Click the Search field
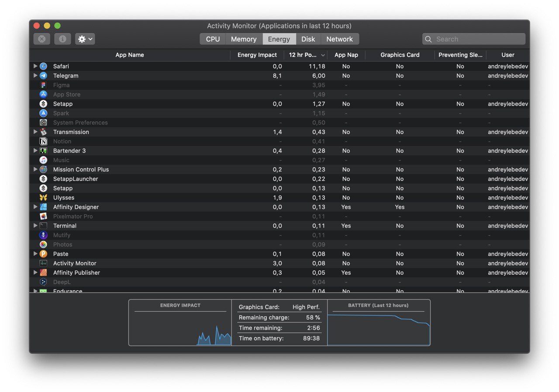Viewport: 559px width, 392px height. pyautogui.click(x=474, y=39)
